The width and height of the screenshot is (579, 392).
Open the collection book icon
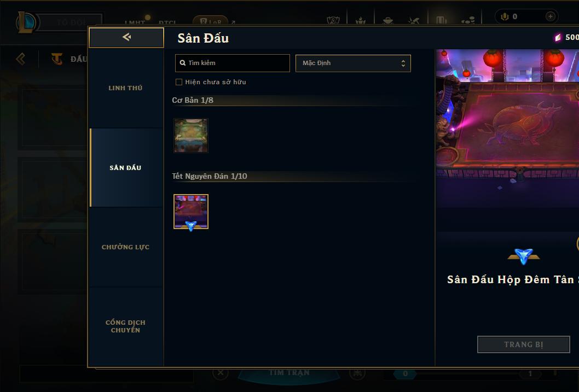pyautogui.click(x=441, y=20)
